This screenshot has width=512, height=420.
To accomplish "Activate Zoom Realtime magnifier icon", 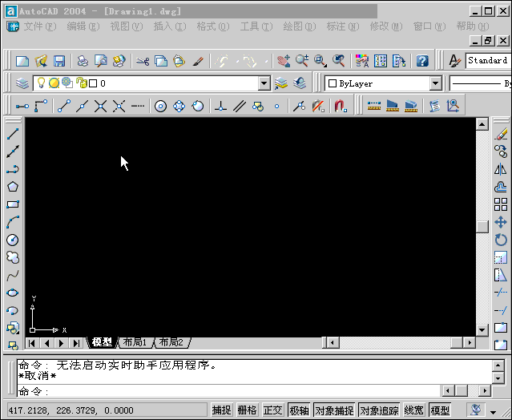I will click(x=302, y=61).
